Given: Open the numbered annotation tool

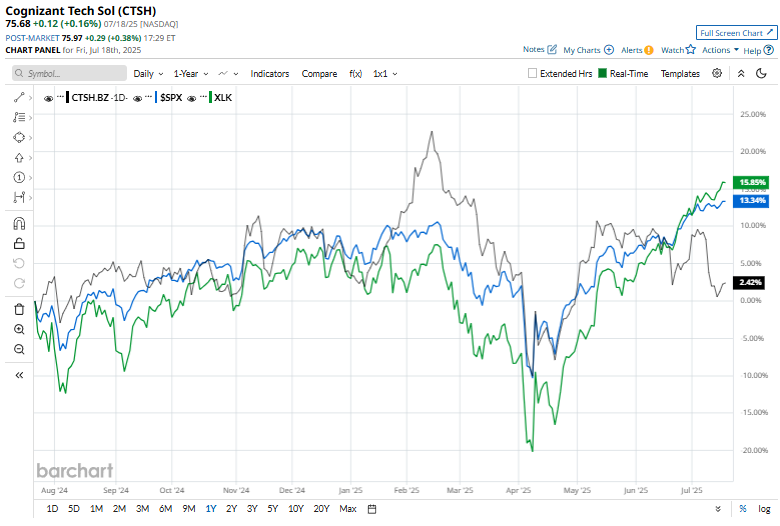Looking at the screenshot, I should coord(19,178).
